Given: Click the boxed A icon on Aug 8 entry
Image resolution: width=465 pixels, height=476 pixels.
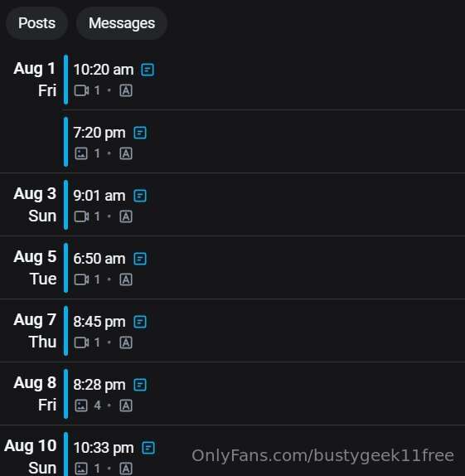Looking at the screenshot, I should click(x=126, y=406).
